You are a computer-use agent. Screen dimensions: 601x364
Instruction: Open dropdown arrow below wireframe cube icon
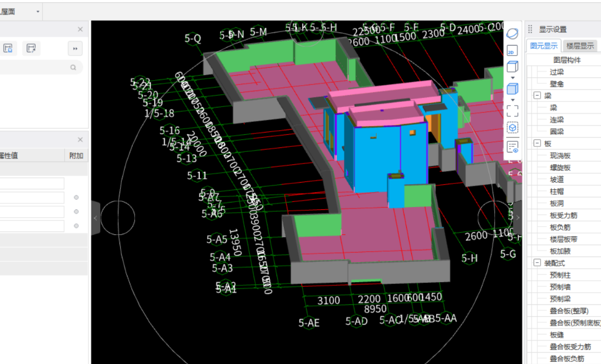[x=513, y=78]
